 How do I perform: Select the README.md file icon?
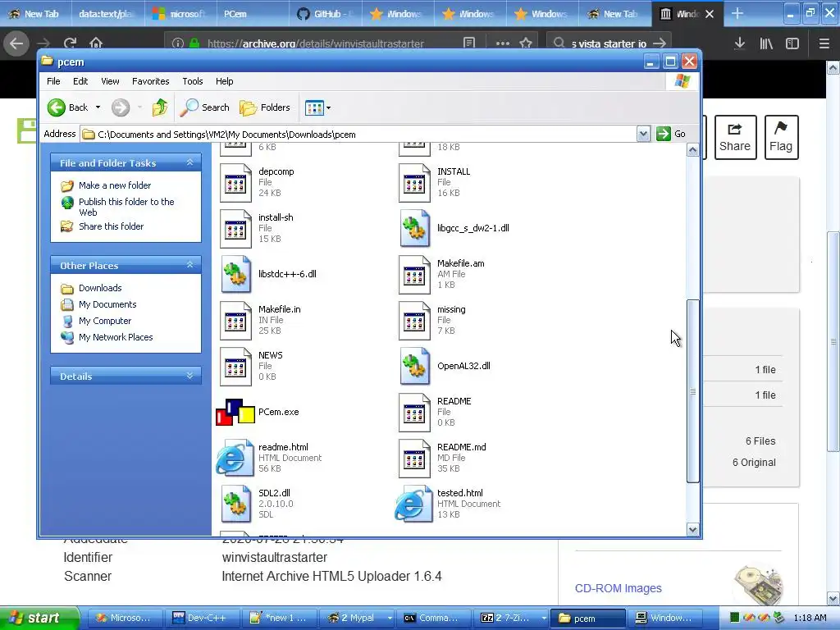414,458
